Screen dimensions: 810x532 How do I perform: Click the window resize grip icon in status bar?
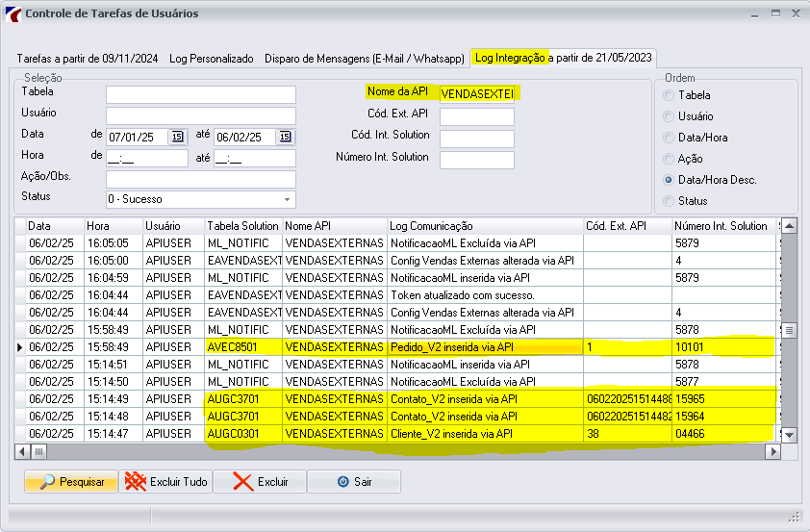click(794, 516)
